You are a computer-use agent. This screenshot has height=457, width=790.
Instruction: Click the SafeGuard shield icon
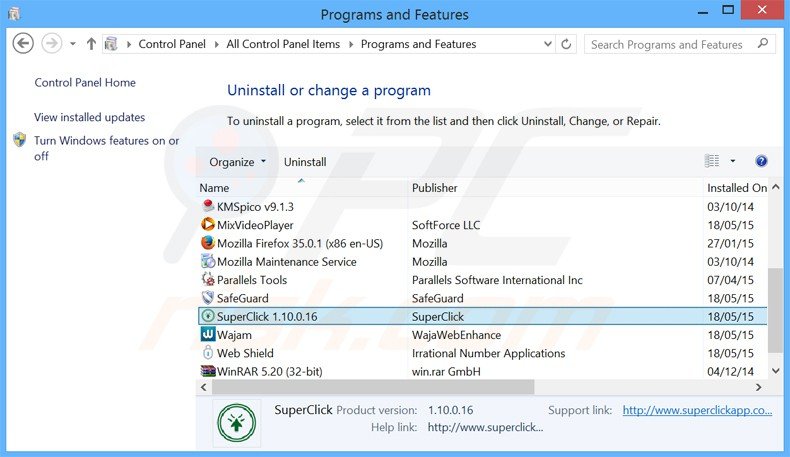pyautogui.click(x=208, y=298)
